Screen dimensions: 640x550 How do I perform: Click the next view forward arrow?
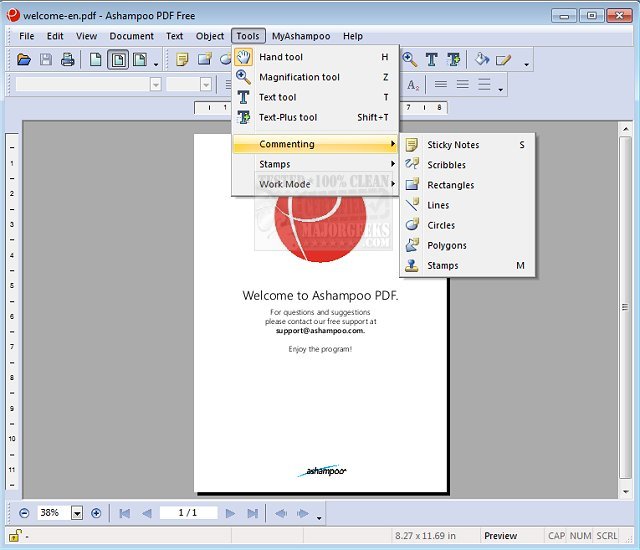tap(303, 513)
